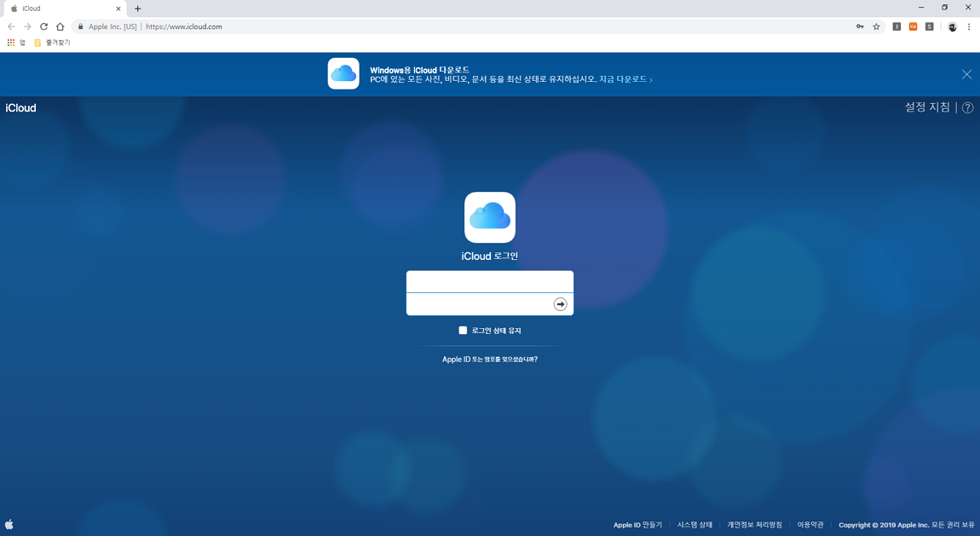Click the dark I extension icon

(896, 26)
